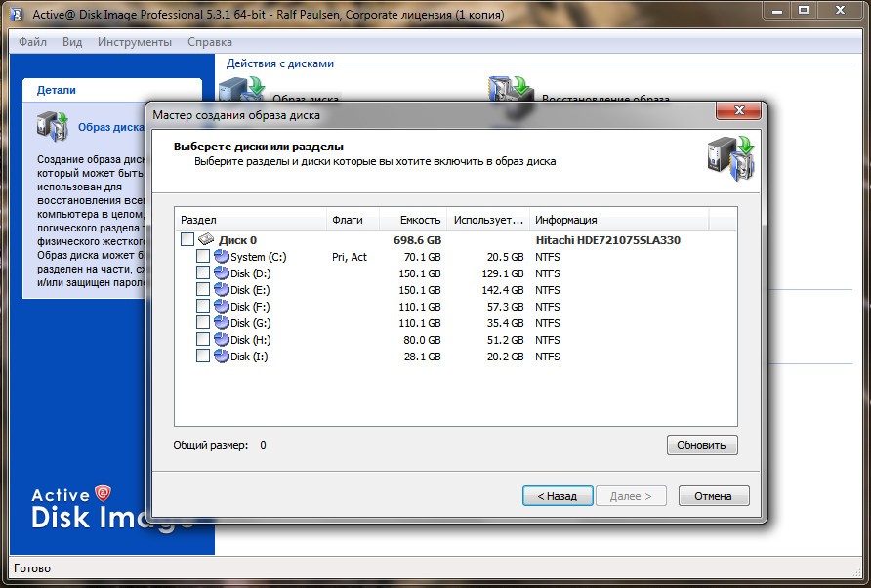Click the Disk (D:) partition pie icon
The height and width of the screenshot is (588, 871).
[x=222, y=273]
